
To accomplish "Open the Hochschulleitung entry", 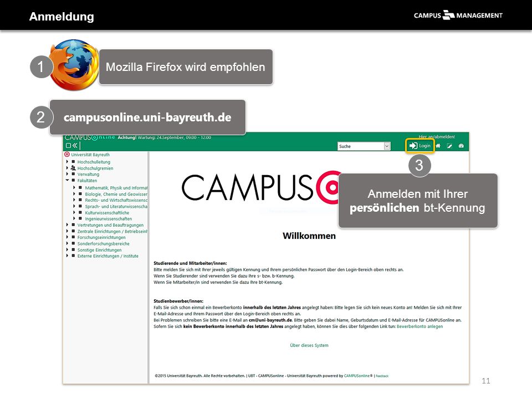I will (x=94, y=162).
